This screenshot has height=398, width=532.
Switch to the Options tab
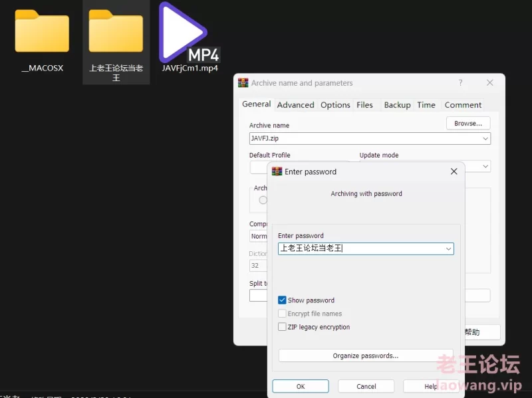[x=335, y=105]
